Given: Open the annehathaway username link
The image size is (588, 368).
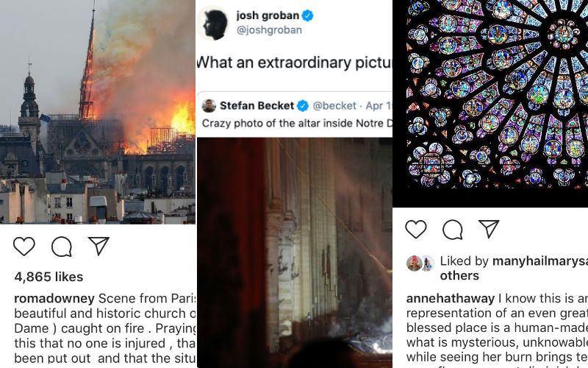Looking at the screenshot, I should point(451,299).
